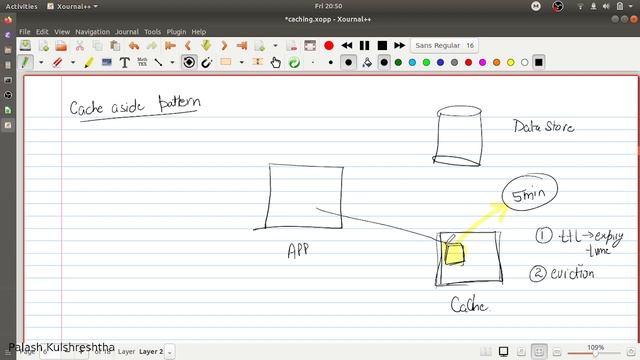This screenshot has width=640, height=360.
Task: Go to the previous page
Action: [x=188, y=45]
